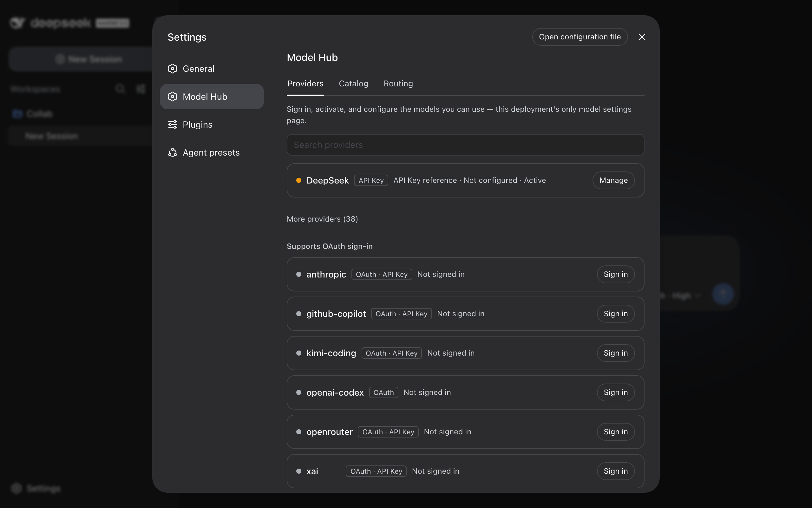The height and width of the screenshot is (508, 812).
Task: Click the 'API Key reference · Not configured · Active' status
Action: (x=469, y=180)
